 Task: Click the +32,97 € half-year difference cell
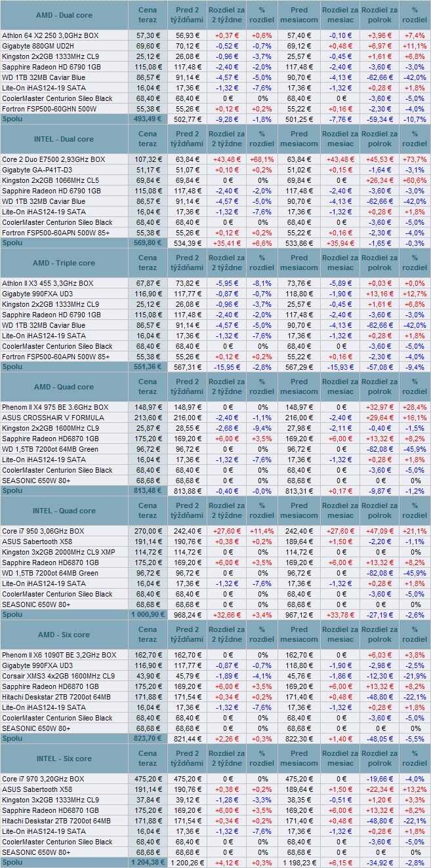(379, 407)
